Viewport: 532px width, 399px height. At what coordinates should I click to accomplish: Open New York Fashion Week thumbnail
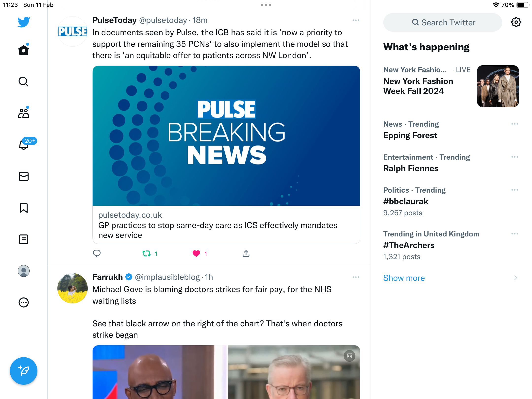pyautogui.click(x=498, y=86)
